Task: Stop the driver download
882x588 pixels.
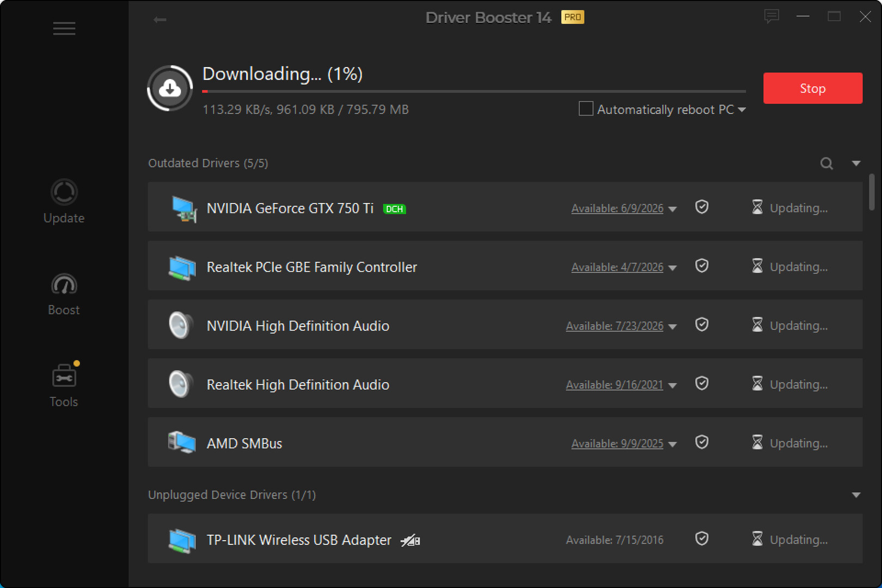Action: 813,88
